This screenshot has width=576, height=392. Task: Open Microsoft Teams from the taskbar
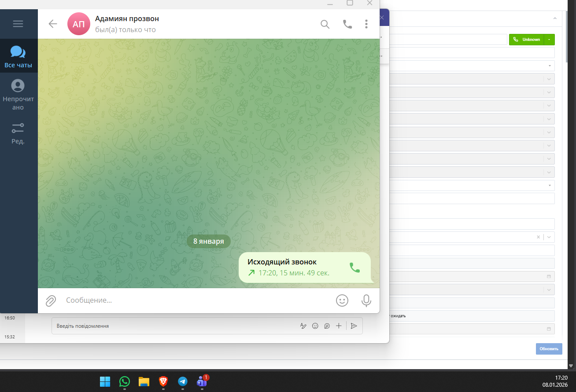[x=202, y=381]
